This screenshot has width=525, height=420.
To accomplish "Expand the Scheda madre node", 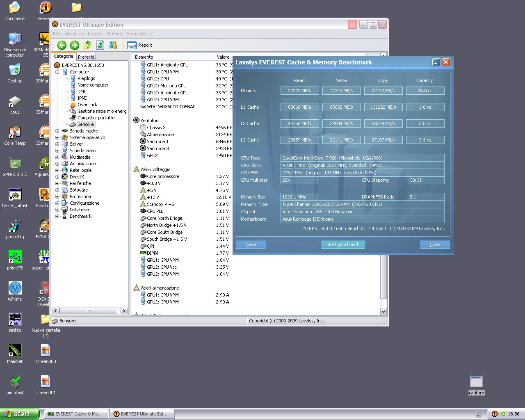I will (57, 131).
